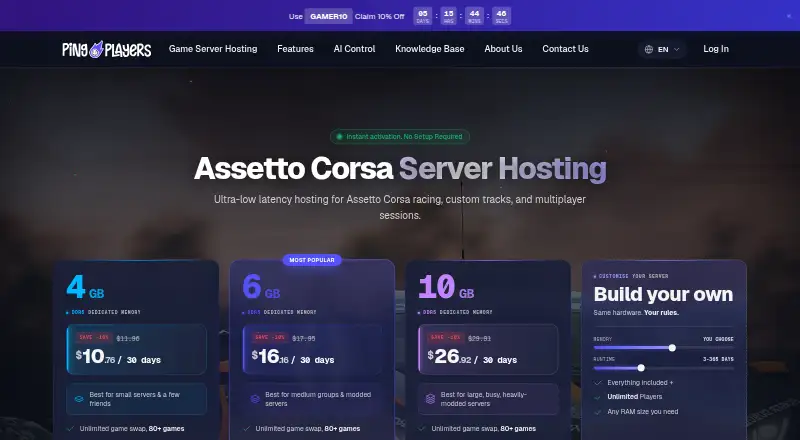Click struck-through price $29.91
800x440 pixels.
[480, 338]
